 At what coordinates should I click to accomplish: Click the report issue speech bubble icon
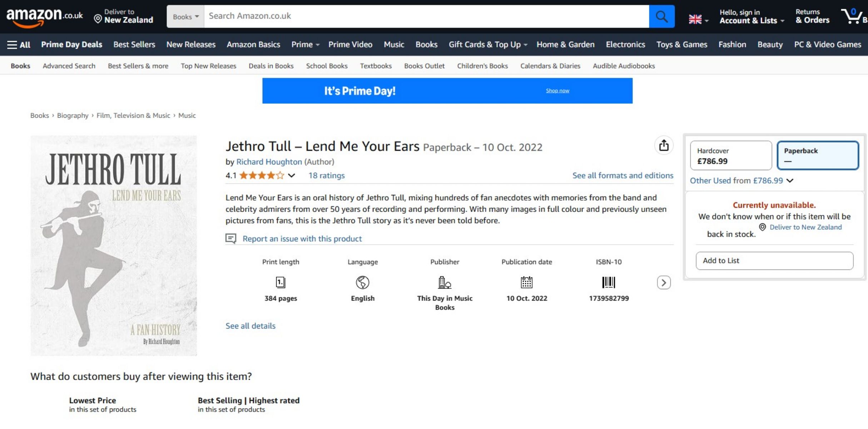click(231, 238)
